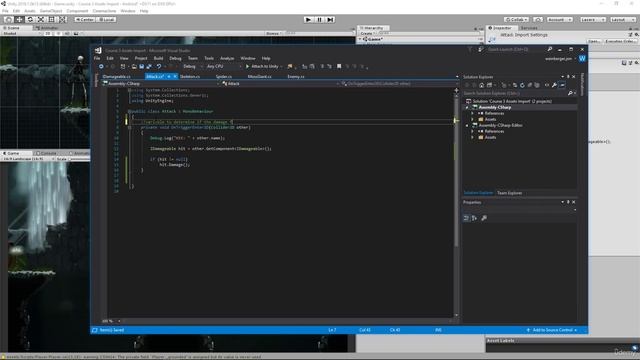Open the Debug configuration dropdown
Image resolution: width=640 pixels, height=360 pixels.
tap(192, 66)
